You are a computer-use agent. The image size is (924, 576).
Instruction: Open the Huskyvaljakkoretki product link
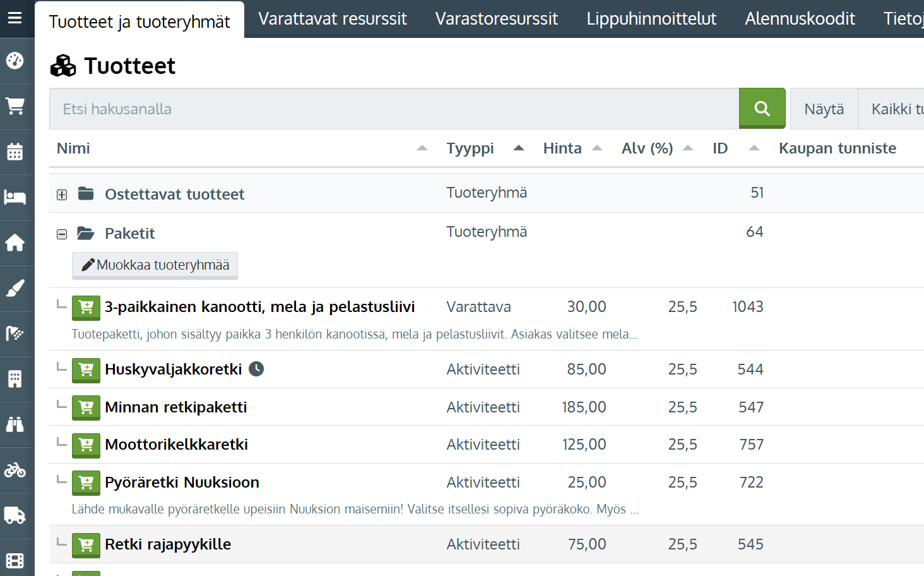pyautogui.click(x=174, y=369)
